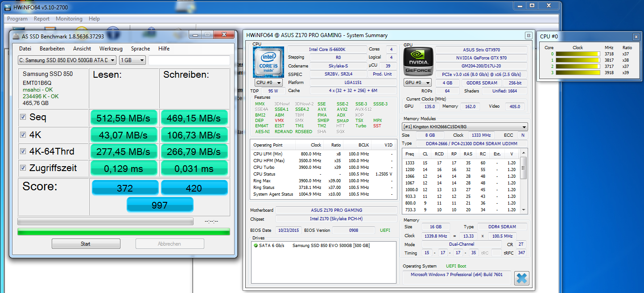The image size is (644, 293).
Task: Click the read access time 0,129 ms
Action: (124, 168)
